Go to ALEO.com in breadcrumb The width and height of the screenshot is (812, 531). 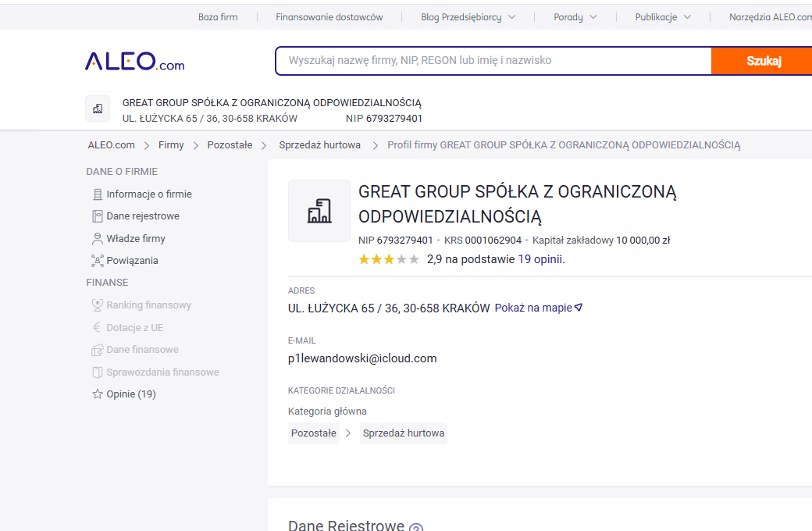tap(112, 145)
